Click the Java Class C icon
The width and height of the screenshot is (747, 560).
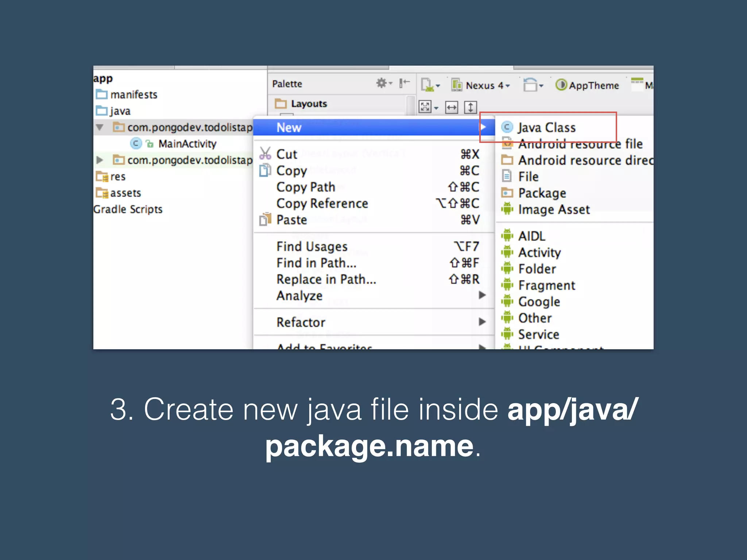tap(507, 127)
